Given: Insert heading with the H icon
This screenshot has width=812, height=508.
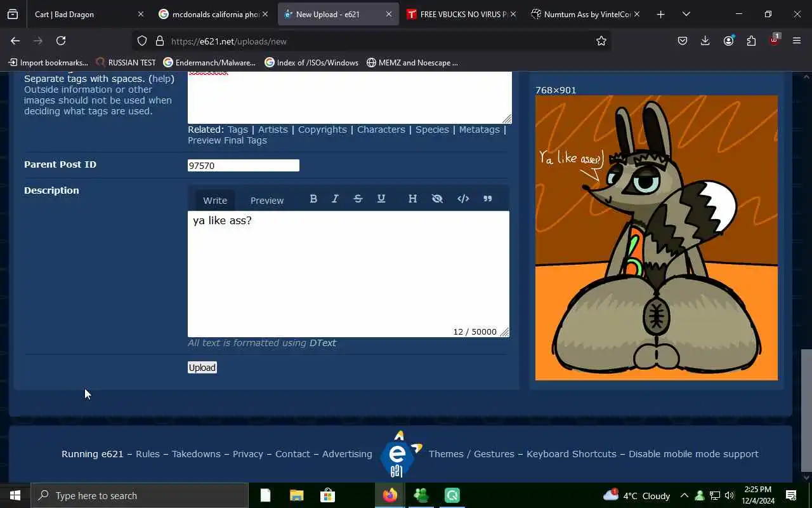Looking at the screenshot, I should tap(412, 199).
